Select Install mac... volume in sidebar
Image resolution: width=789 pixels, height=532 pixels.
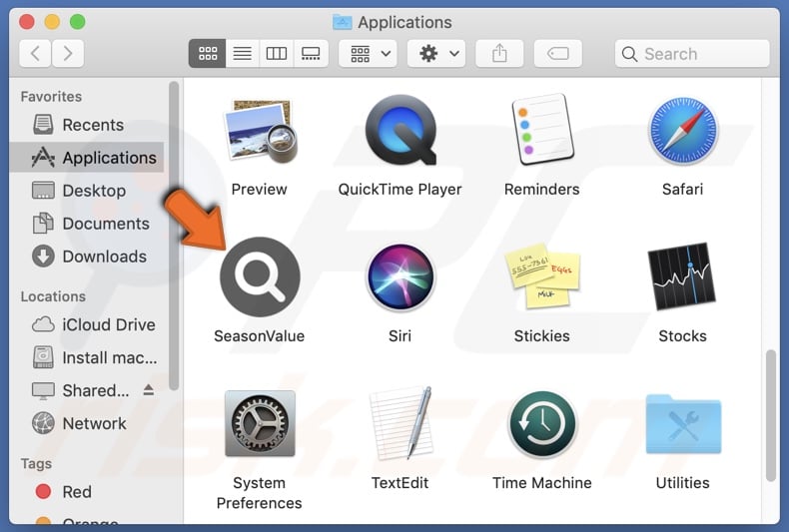tap(87, 358)
